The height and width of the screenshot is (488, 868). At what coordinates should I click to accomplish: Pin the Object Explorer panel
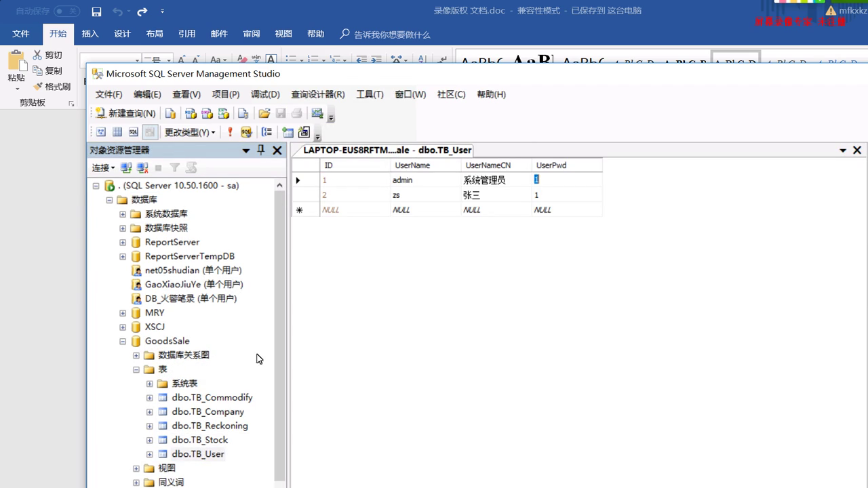[261, 150]
